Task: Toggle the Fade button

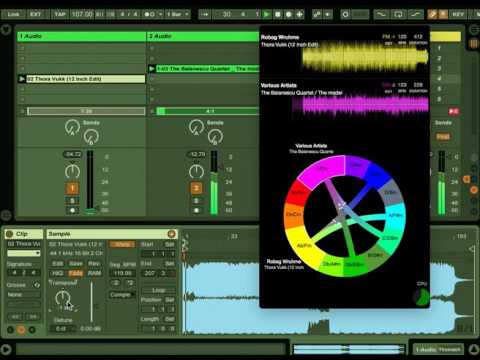Action: (x=76, y=273)
